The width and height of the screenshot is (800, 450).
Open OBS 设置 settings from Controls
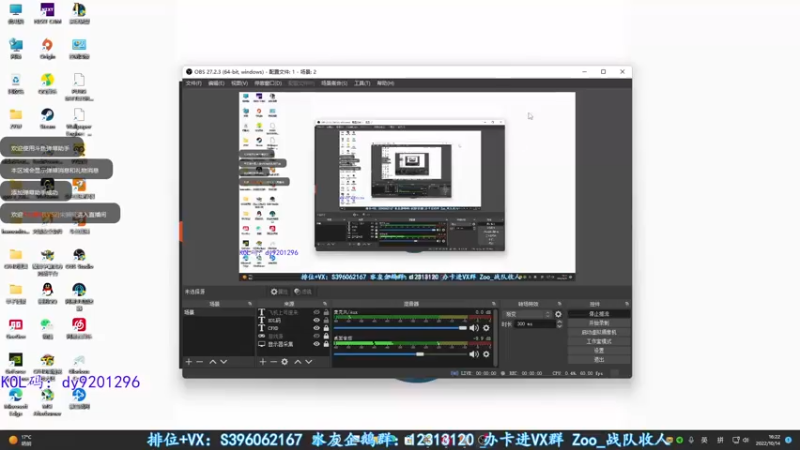599,351
